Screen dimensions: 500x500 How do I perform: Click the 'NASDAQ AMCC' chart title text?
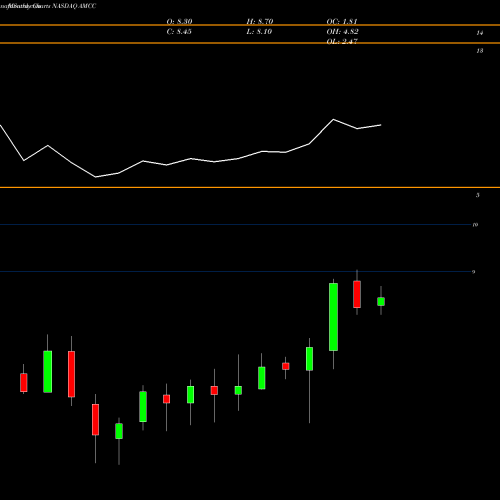(74, 6)
